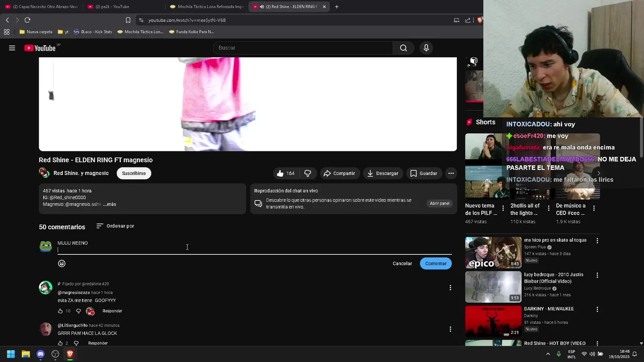Open options for Nuevo tema short
Screen dimensions: 644x362
pos(503,208)
